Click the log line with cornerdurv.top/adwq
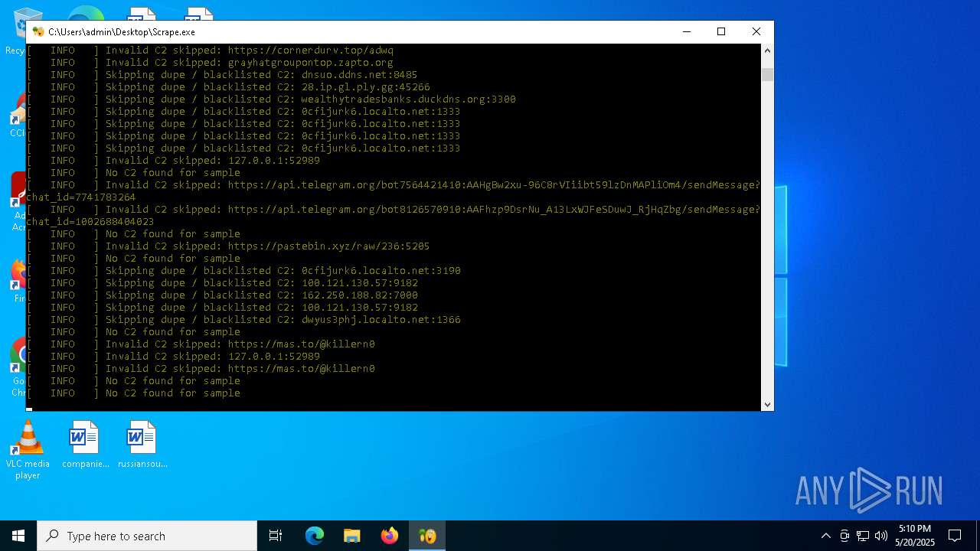The height and width of the screenshot is (551, 980). (210, 51)
